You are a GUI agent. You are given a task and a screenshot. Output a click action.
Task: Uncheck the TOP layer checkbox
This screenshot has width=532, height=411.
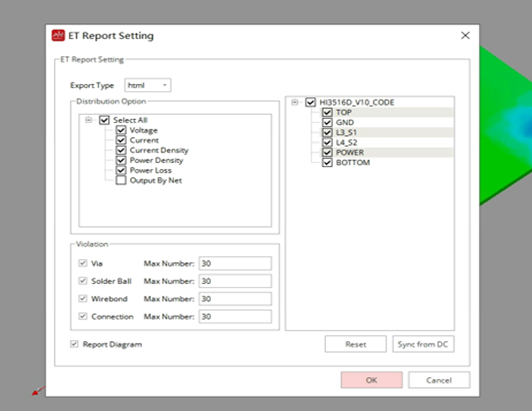(327, 112)
